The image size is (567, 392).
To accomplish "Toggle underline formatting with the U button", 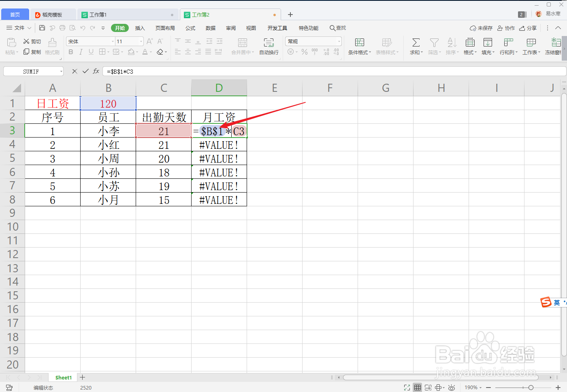I will (91, 52).
